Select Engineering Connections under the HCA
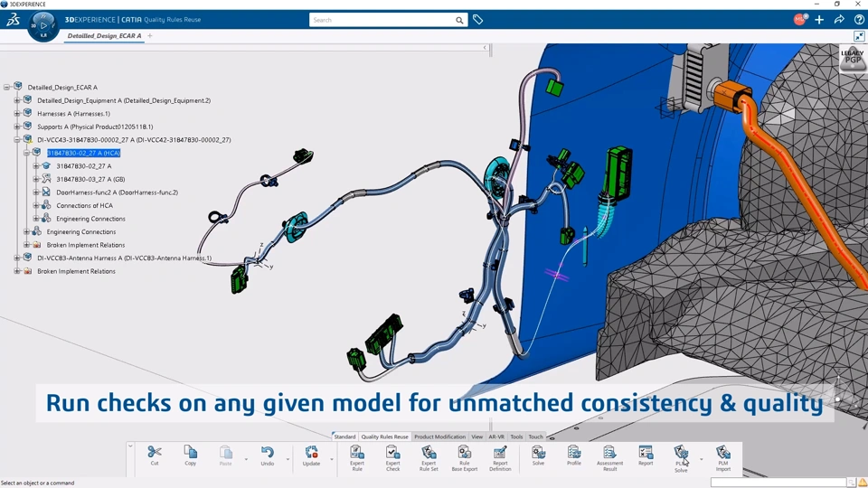 90,219
